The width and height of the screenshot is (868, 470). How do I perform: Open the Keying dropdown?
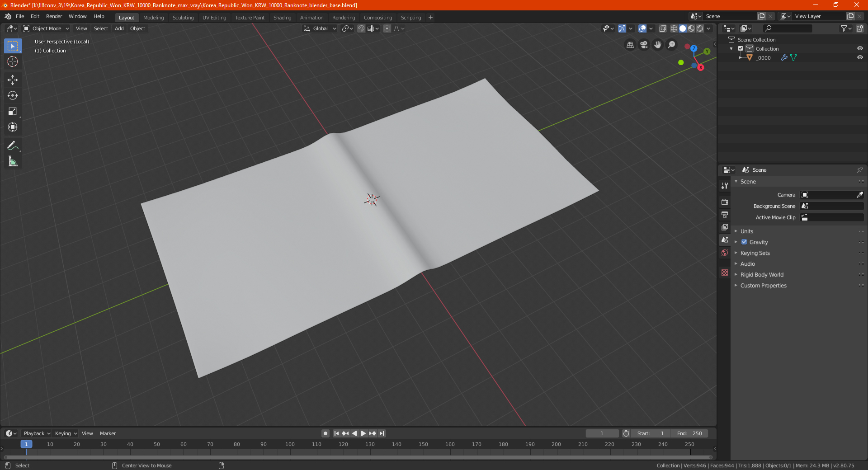point(66,433)
